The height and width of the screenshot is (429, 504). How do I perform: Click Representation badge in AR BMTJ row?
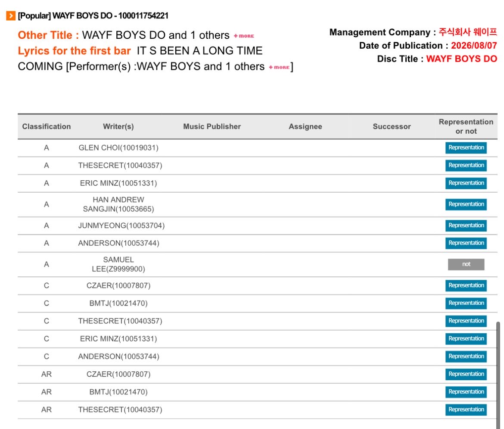466,391
